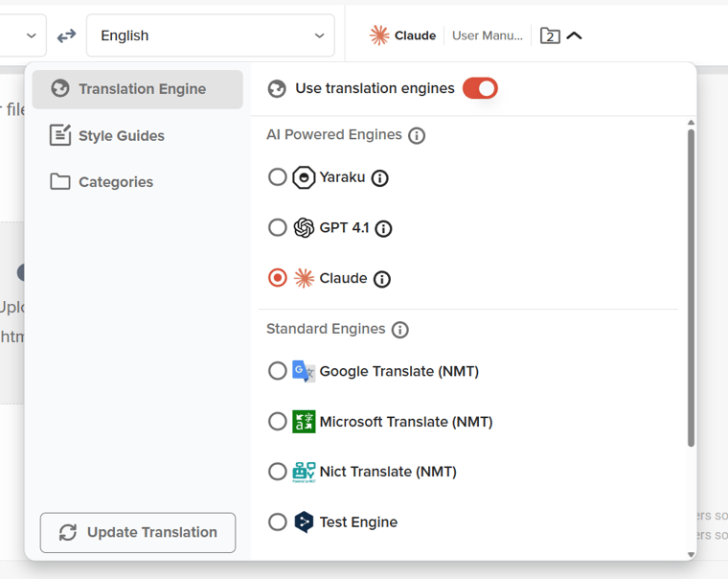Click the Nict Translate logo

point(304,473)
